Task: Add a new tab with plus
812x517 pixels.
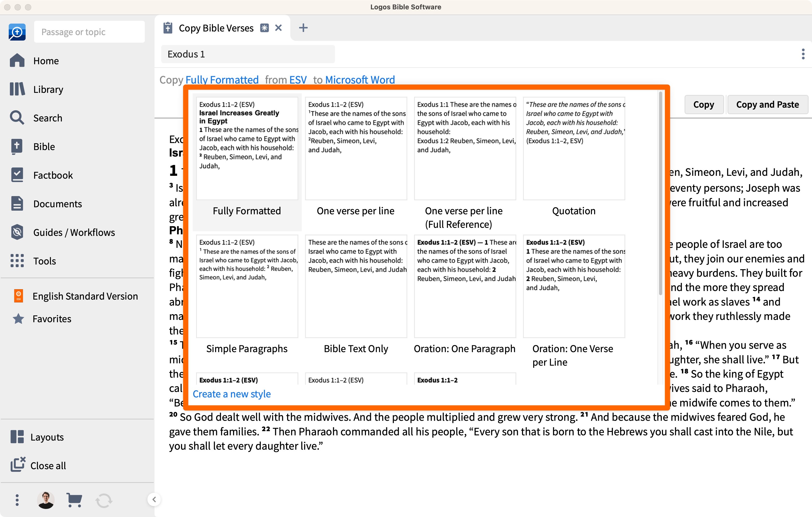Action: click(303, 28)
